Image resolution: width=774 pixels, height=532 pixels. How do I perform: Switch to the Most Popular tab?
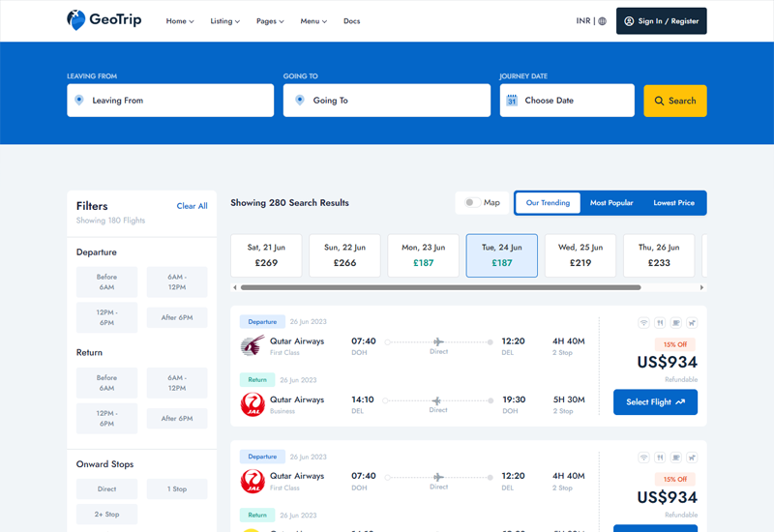click(611, 203)
